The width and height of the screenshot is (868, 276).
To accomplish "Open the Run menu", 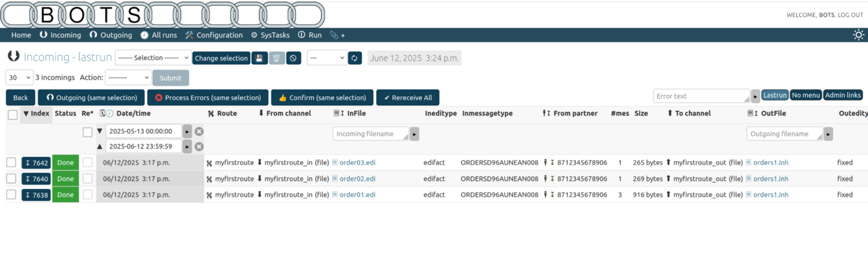I will coord(310,35).
